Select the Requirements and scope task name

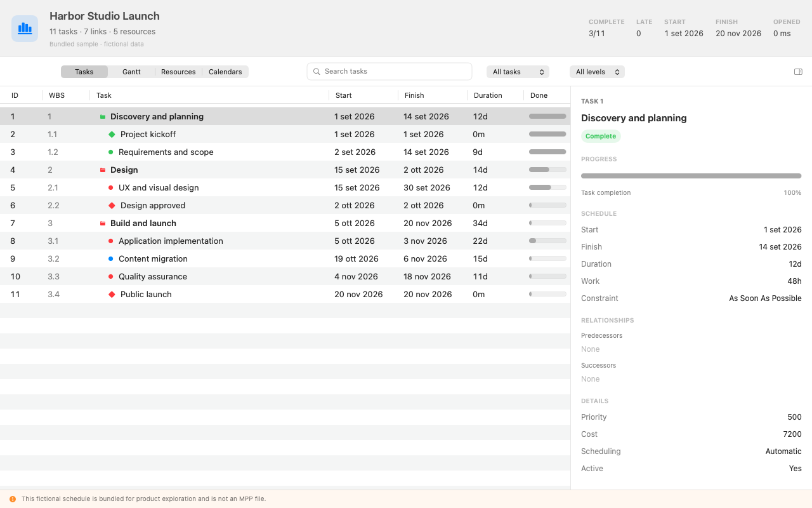pyautogui.click(x=166, y=152)
